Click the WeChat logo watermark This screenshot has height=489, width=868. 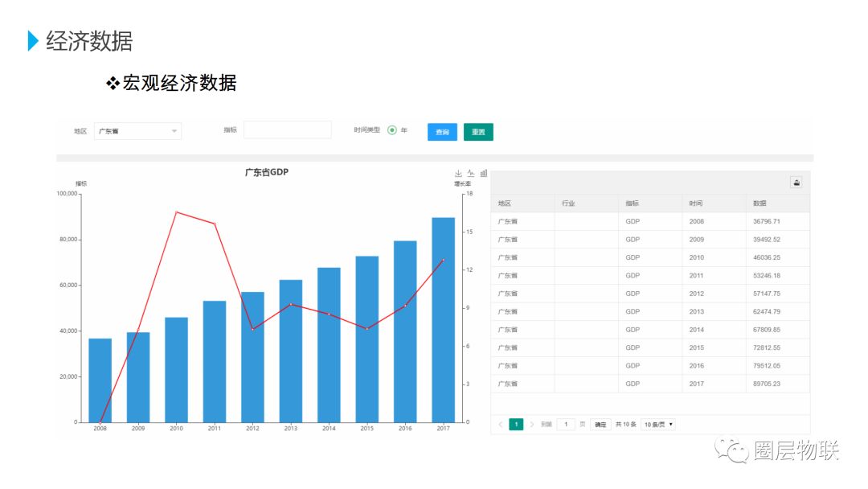pos(732,450)
